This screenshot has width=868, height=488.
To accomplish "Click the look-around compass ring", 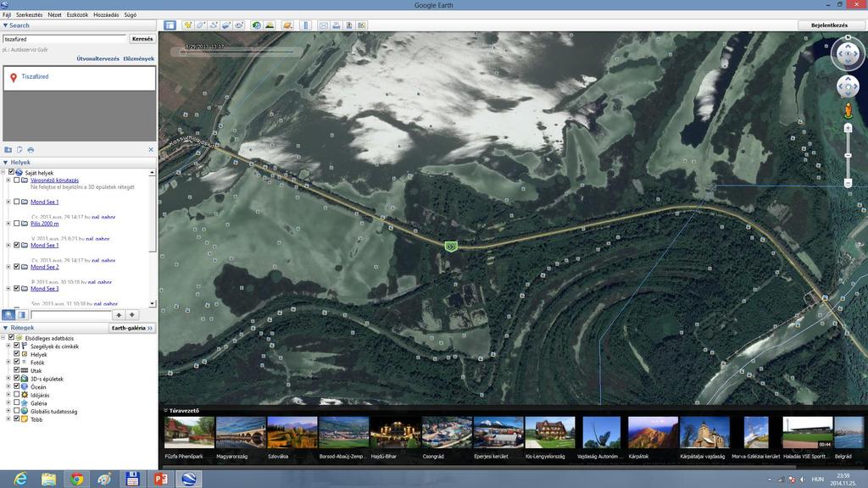I will [x=848, y=53].
